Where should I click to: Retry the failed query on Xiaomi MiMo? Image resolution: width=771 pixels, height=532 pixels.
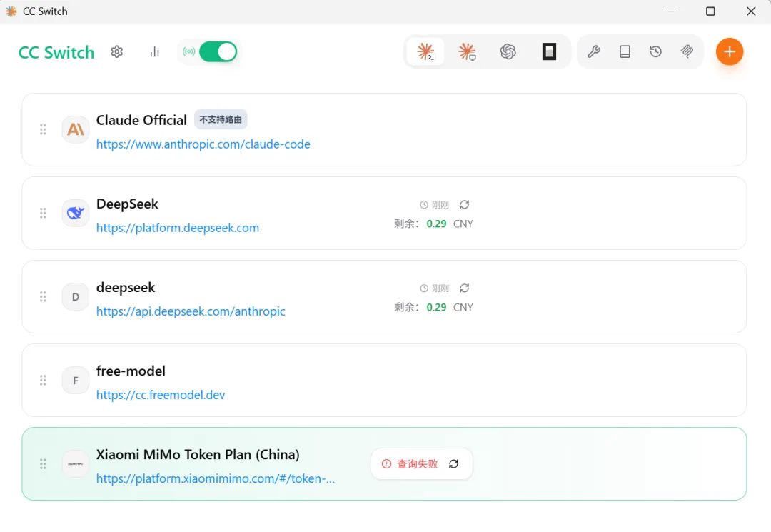coord(454,463)
